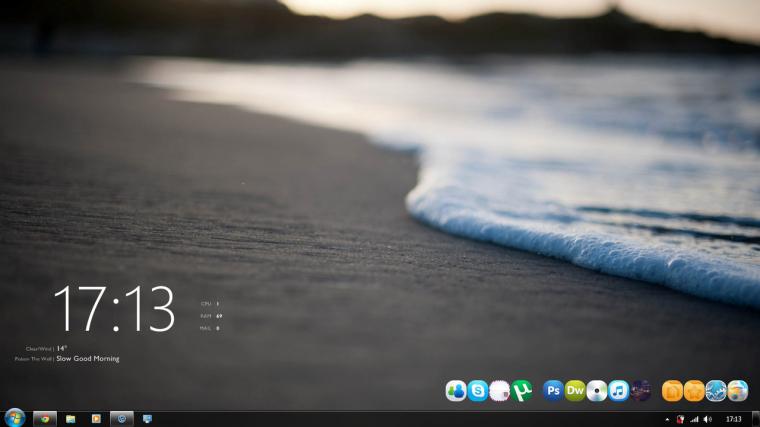
Task: Open the first orange folder dock icon
Action: tap(672, 391)
